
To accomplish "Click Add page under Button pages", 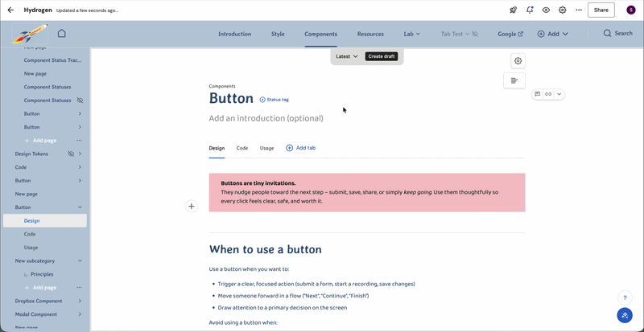I will 41,141.
